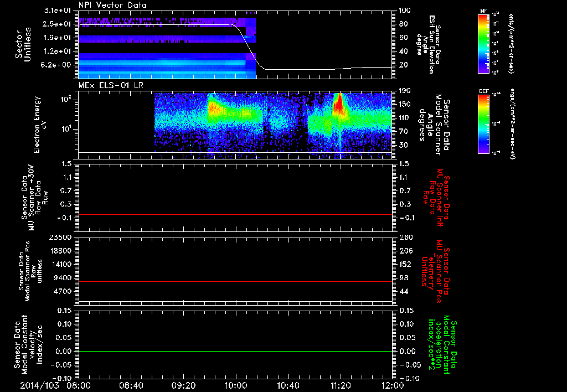Screen dimensions: 567x392
Task: Click the 44 telemetry tick value
Action: click(x=404, y=291)
